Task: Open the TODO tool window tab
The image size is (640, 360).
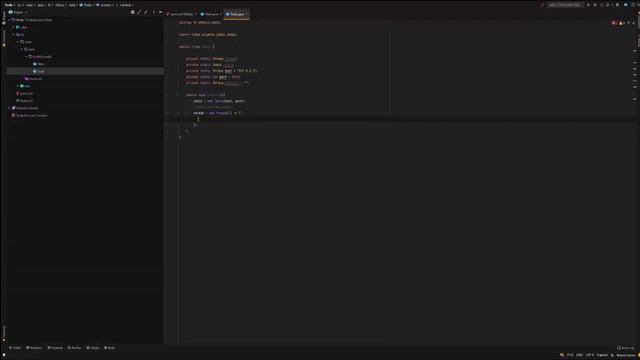Action: (x=15, y=348)
